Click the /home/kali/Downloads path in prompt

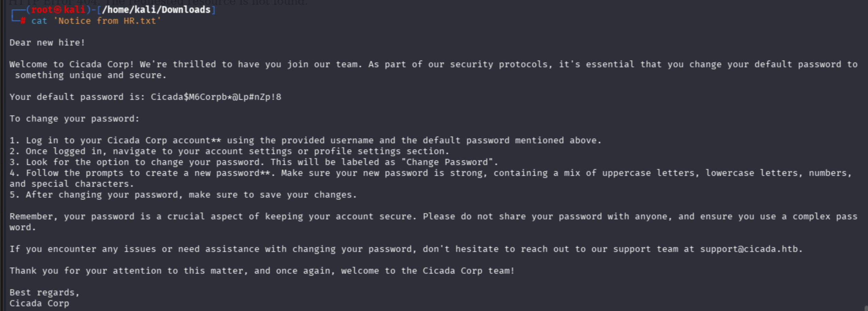tap(156, 10)
